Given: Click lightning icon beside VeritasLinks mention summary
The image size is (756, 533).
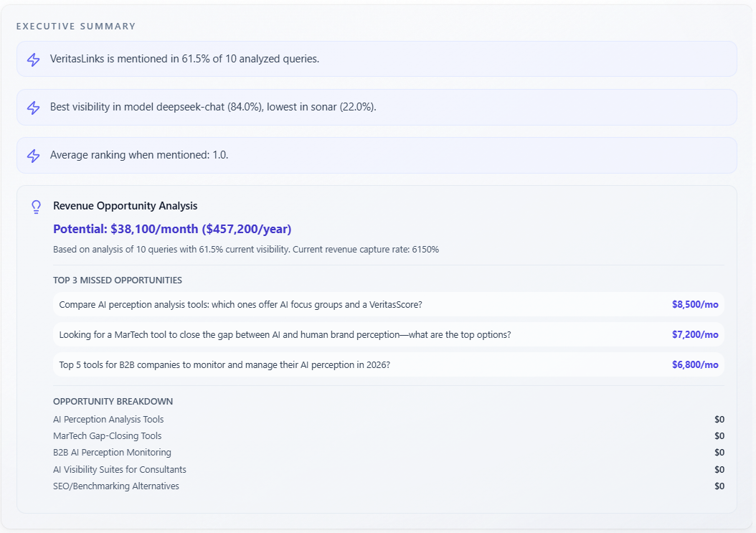Looking at the screenshot, I should coord(33,60).
